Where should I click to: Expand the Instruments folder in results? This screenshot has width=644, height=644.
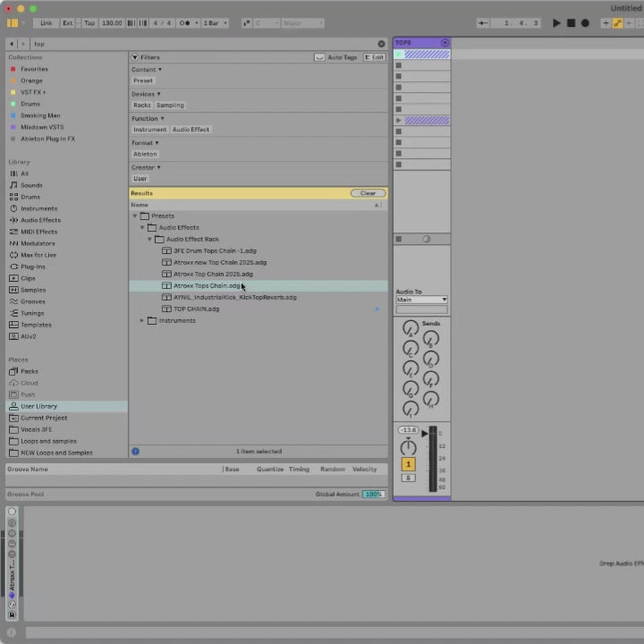pos(141,320)
